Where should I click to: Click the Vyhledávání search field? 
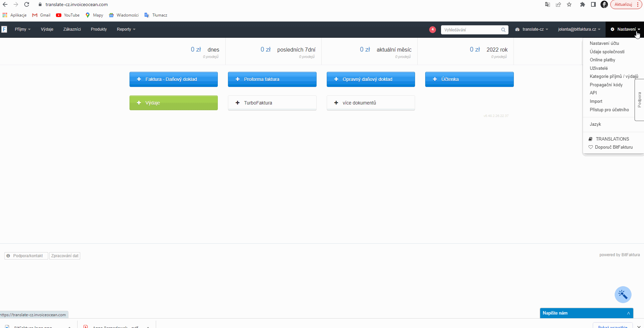(x=471, y=30)
